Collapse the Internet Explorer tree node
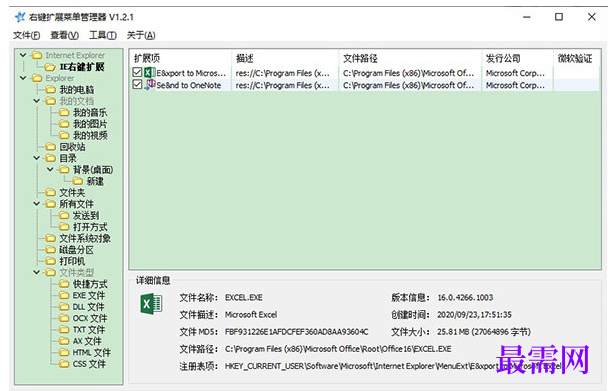608x391 pixels. tap(23, 55)
